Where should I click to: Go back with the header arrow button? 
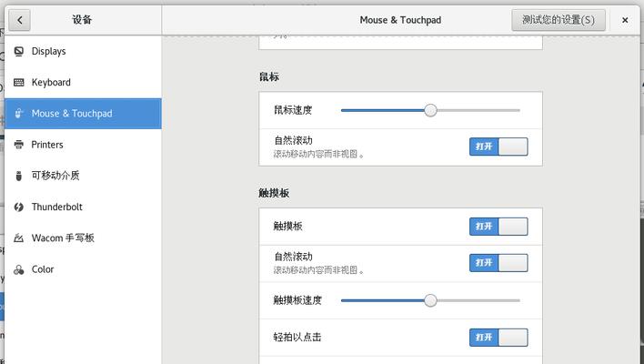pyautogui.click(x=19, y=20)
